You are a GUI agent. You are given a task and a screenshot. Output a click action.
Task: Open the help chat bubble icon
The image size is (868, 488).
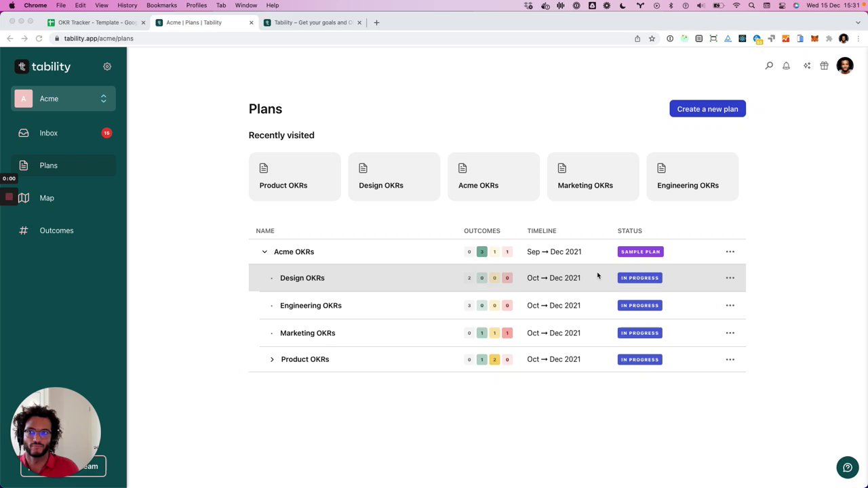(x=847, y=467)
